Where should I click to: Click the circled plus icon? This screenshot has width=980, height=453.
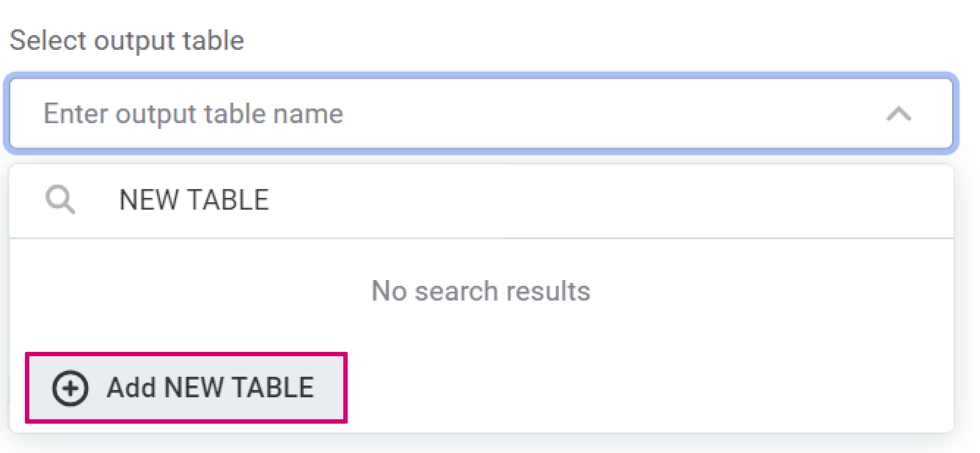[x=70, y=388]
